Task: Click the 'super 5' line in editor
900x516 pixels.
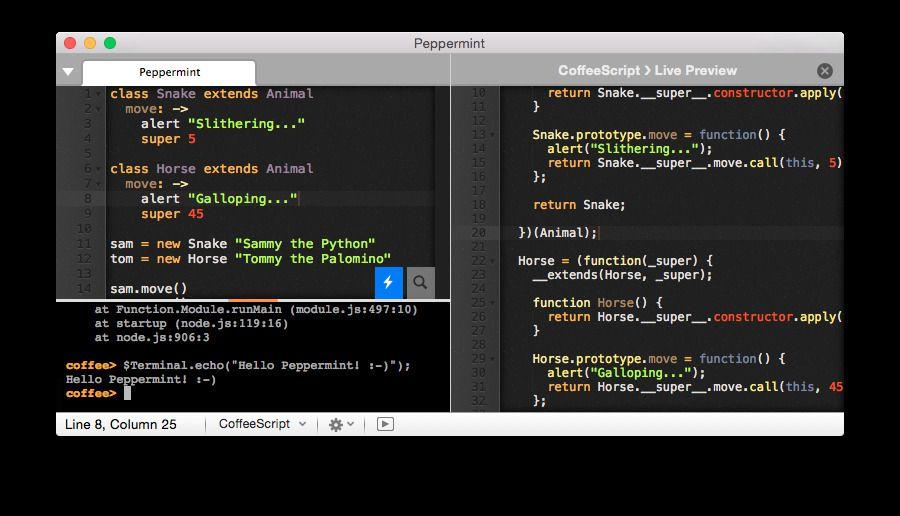Action: coord(168,139)
